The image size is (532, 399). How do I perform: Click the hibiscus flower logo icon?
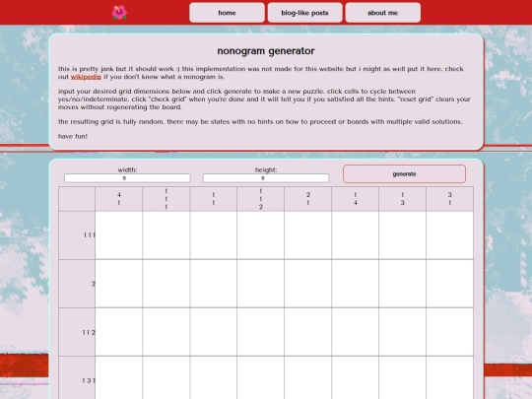point(119,13)
